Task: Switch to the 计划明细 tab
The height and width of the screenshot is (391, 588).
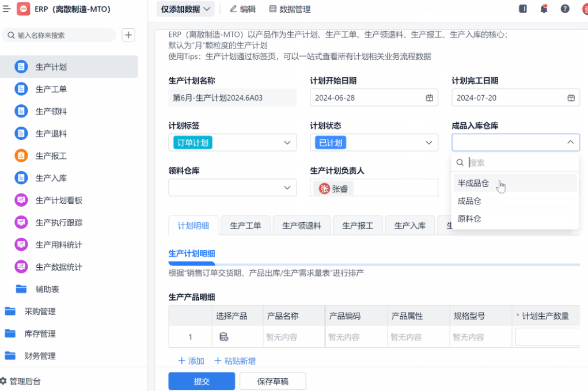Action: [x=193, y=225]
